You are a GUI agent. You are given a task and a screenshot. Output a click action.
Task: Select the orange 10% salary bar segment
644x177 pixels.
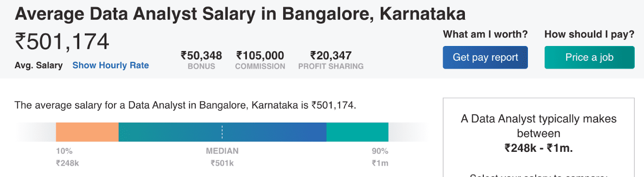coord(87,132)
